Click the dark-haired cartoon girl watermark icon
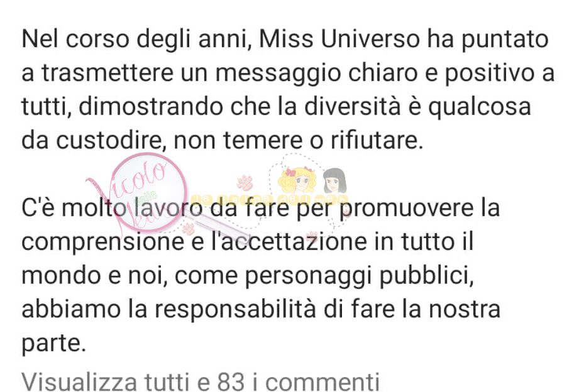The image size is (579, 392). tap(335, 180)
